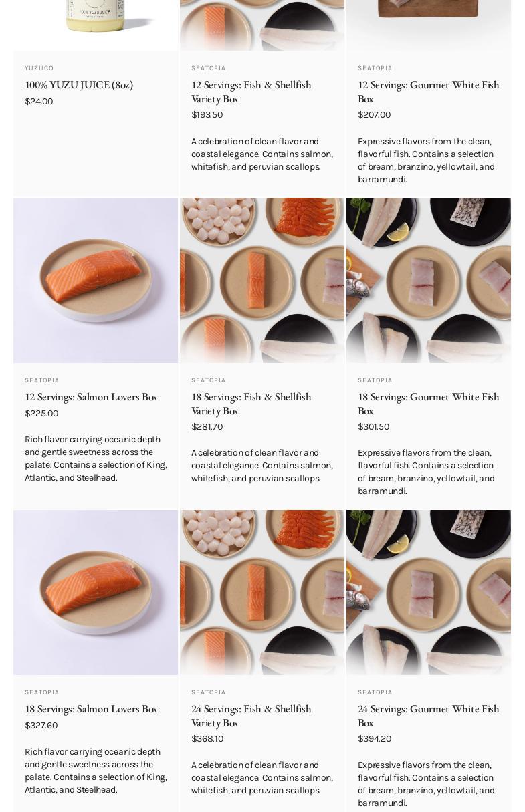Viewport: 525px width, 812px height.
Task: Open the 18 Servings Fish & Shellfish image
Action: pos(262,280)
